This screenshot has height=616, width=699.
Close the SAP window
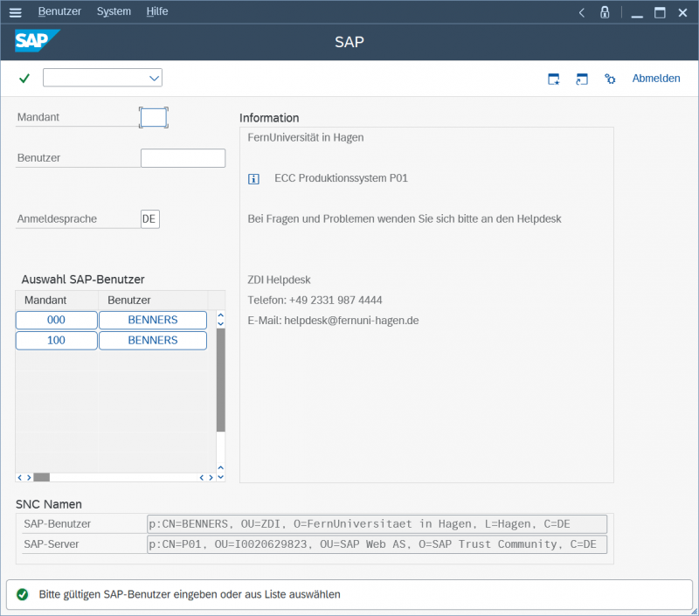682,12
